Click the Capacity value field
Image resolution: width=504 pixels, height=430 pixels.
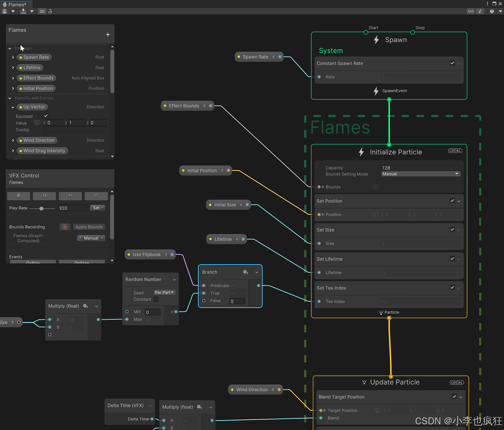pos(421,168)
